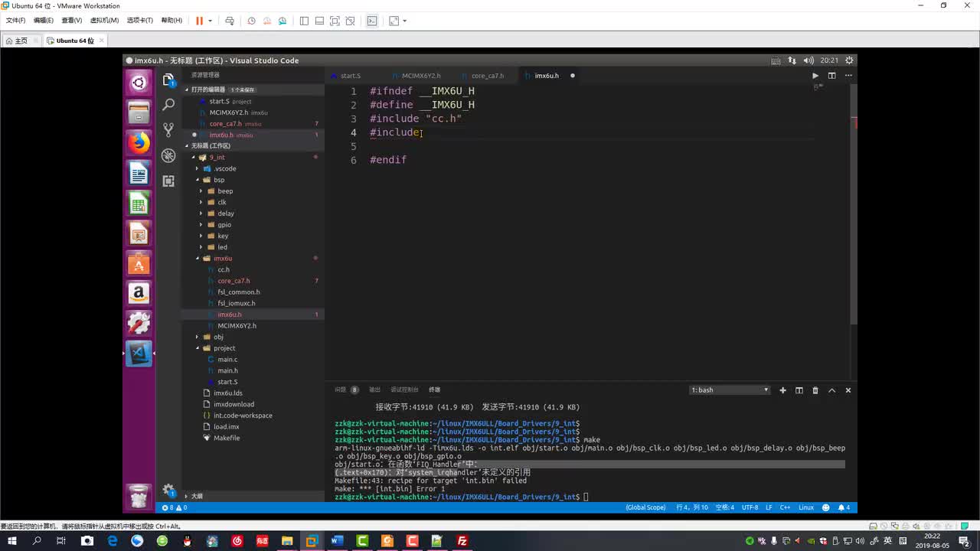980x551 pixels.
Task: Click the Linux configuration status item
Action: click(x=806, y=507)
